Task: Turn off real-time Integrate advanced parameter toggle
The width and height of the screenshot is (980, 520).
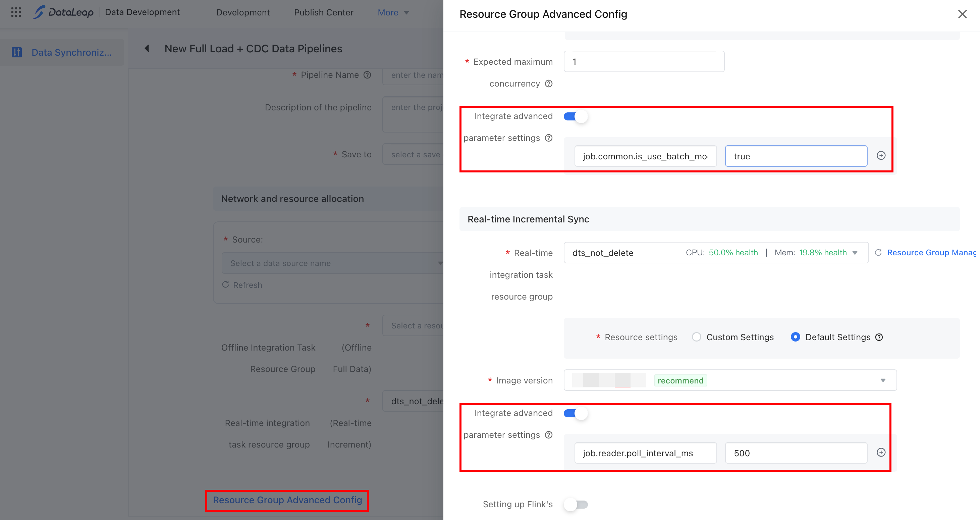Action: coord(576,413)
